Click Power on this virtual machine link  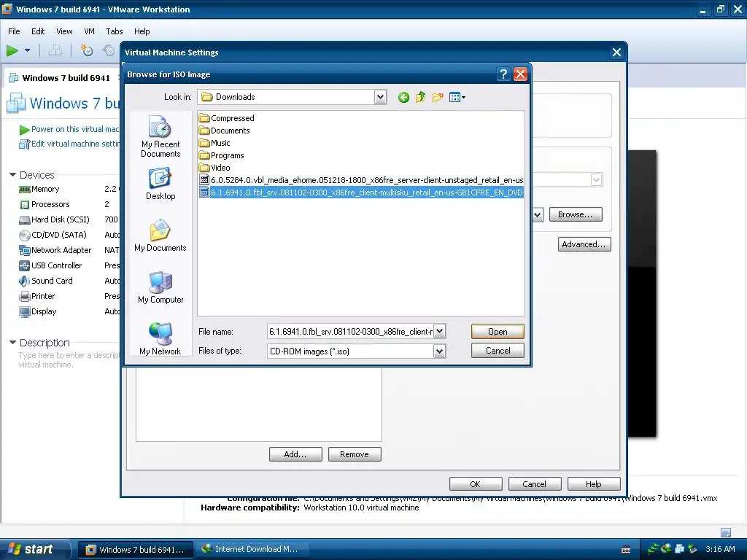[x=69, y=129]
